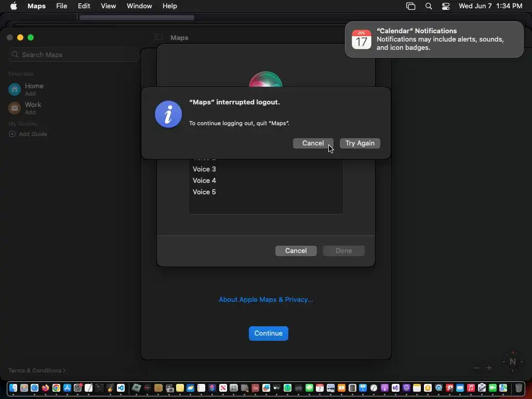Click the Calendar Notifications banner

coord(434,39)
